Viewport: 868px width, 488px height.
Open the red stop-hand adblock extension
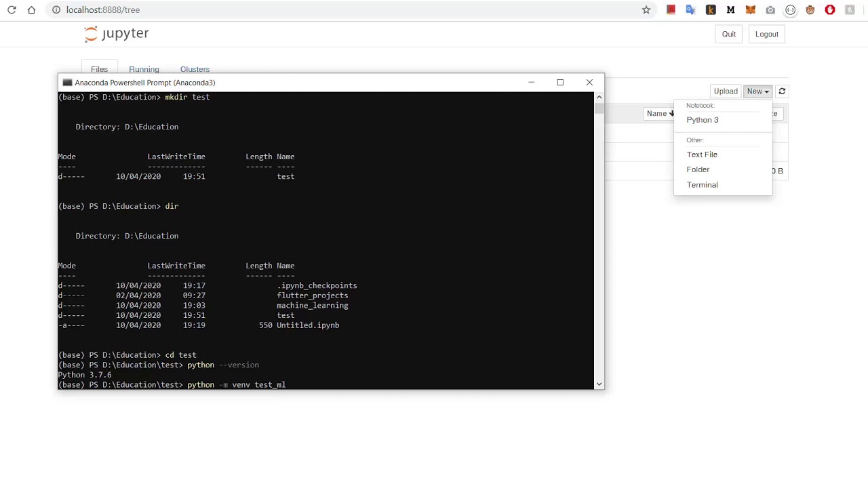[830, 10]
